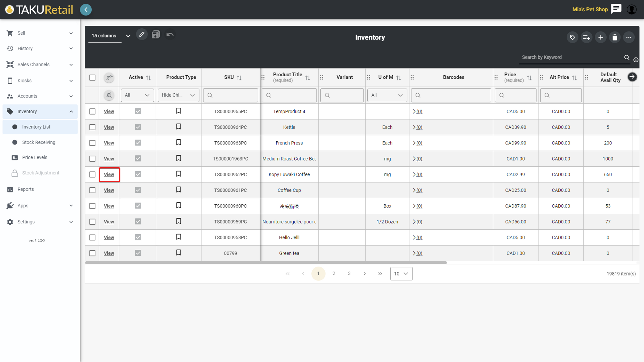The image size is (644, 362).
Task: Open the chat messages icon
Action: pyautogui.click(x=616, y=9)
